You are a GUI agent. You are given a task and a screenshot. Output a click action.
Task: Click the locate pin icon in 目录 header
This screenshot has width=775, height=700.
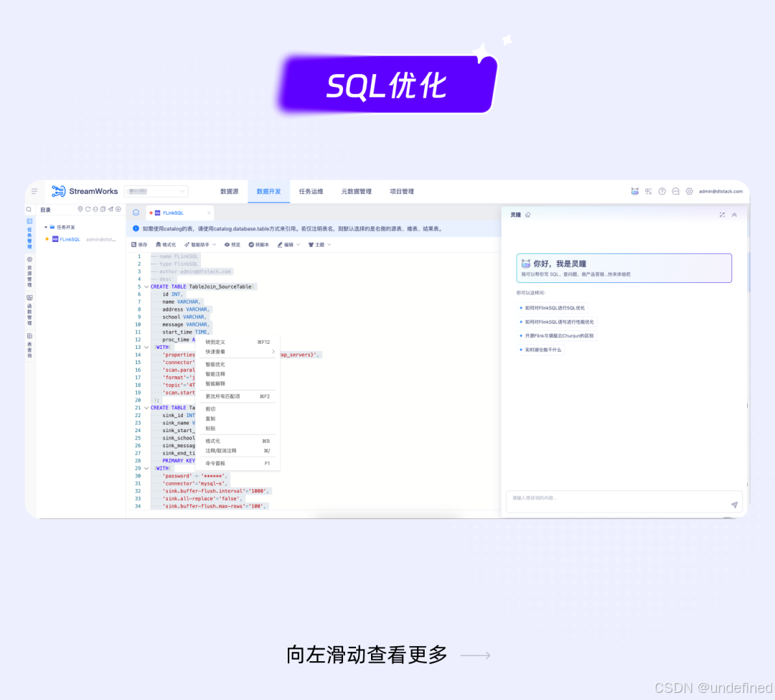80,209
